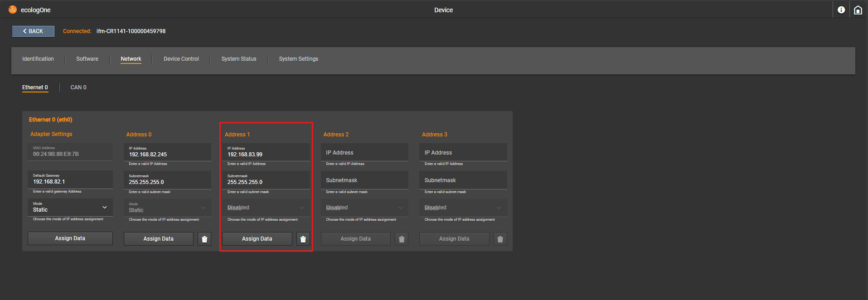Switch to the Software tab
The height and width of the screenshot is (300, 868).
(x=87, y=59)
